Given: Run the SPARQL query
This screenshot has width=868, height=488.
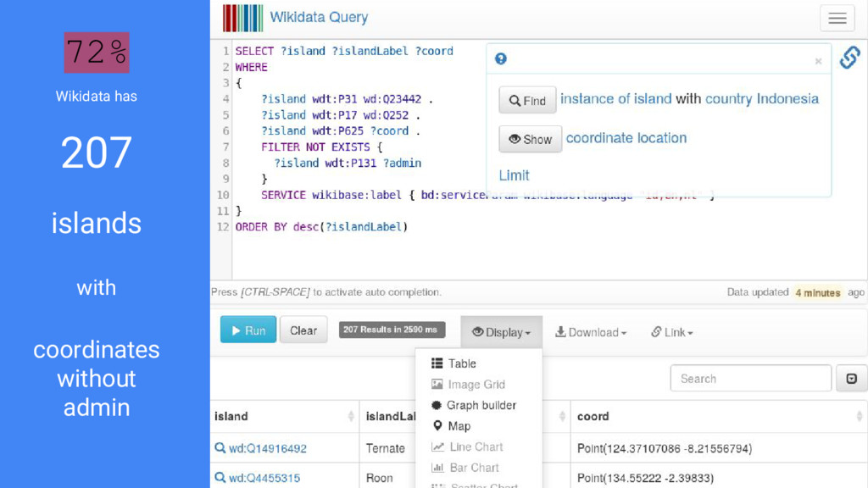Looking at the screenshot, I should pyautogui.click(x=248, y=330).
